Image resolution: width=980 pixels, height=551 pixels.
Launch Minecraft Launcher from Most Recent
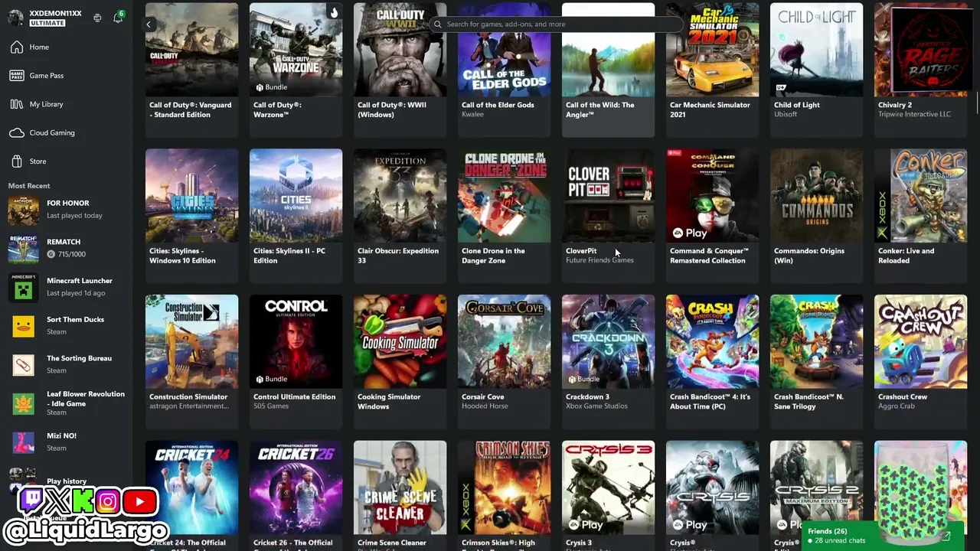coord(67,287)
